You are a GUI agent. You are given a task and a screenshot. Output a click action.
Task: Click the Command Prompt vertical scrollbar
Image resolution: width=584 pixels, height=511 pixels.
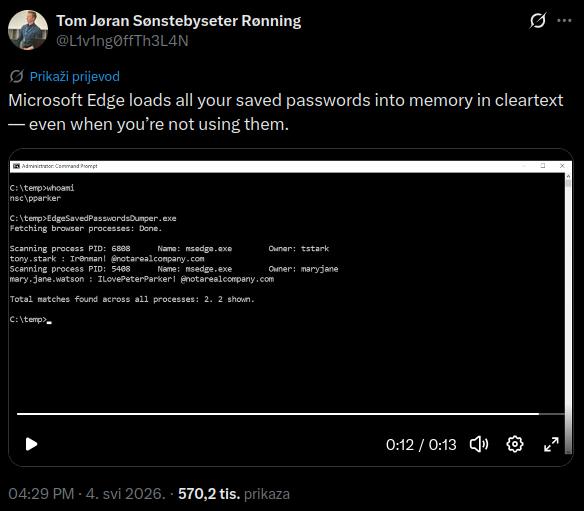pyautogui.click(x=568, y=313)
